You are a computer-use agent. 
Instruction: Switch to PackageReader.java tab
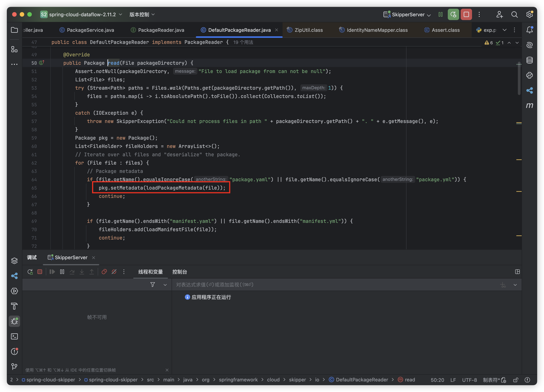pyautogui.click(x=158, y=30)
